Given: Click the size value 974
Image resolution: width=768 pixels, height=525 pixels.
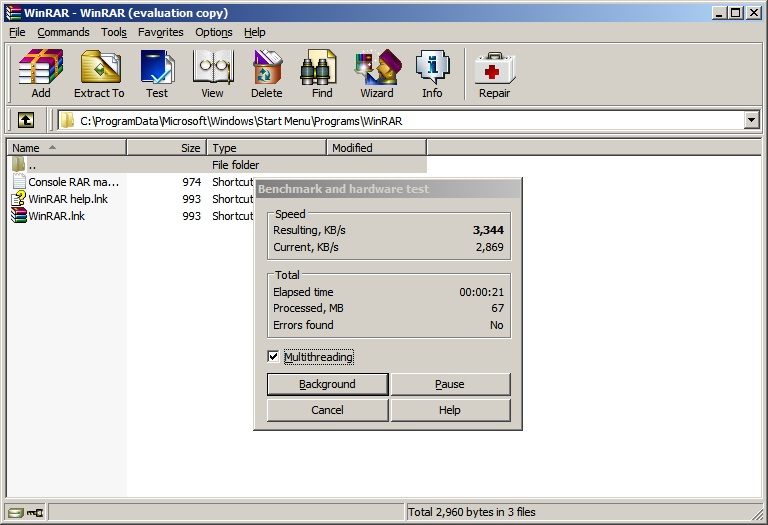Looking at the screenshot, I should [192, 182].
